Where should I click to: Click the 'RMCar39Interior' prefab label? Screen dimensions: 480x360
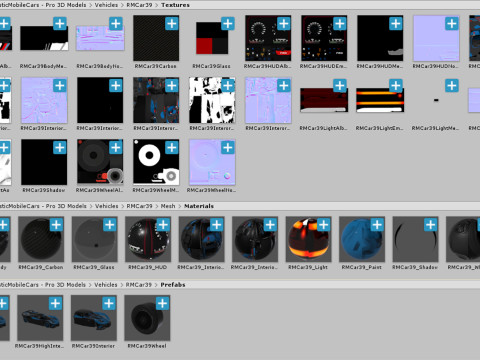tap(93, 346)
